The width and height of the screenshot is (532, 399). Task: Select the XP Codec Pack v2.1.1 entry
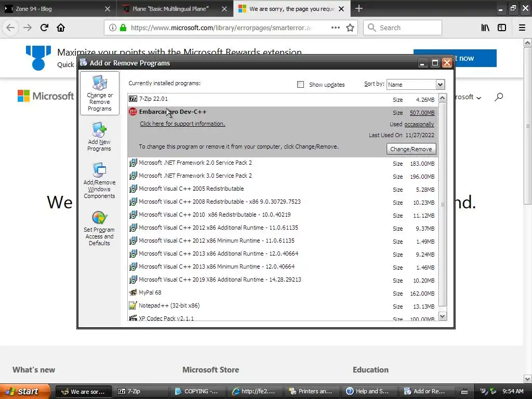(283, 318)
